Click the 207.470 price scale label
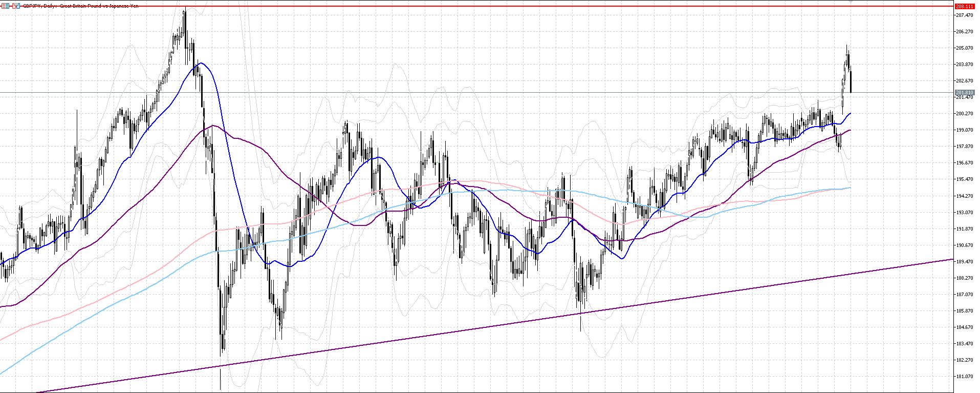This screenshot has height=393, width=980. coord(964,15)
